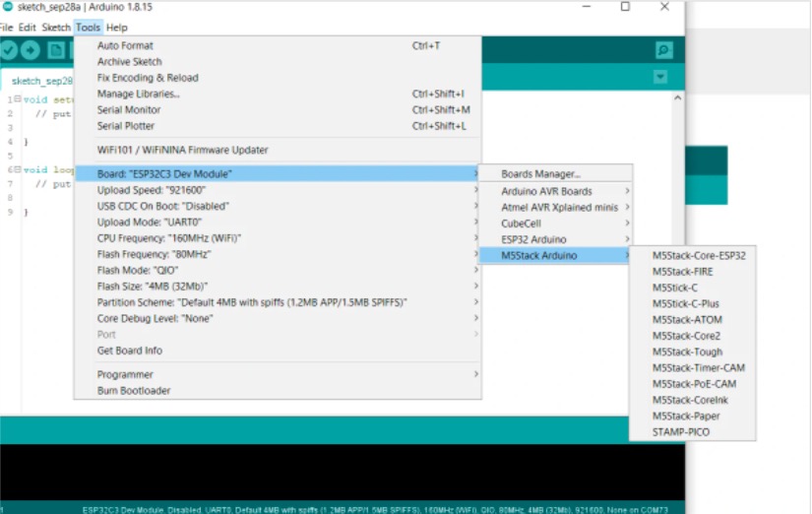
Task: Select M5Stack-Core-ESP32 board
Action: [x=692, y=255]
